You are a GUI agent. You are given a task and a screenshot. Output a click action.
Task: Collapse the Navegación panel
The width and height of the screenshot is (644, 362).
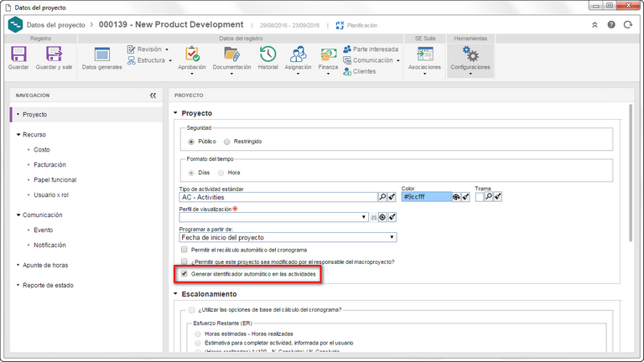(153, 96)
